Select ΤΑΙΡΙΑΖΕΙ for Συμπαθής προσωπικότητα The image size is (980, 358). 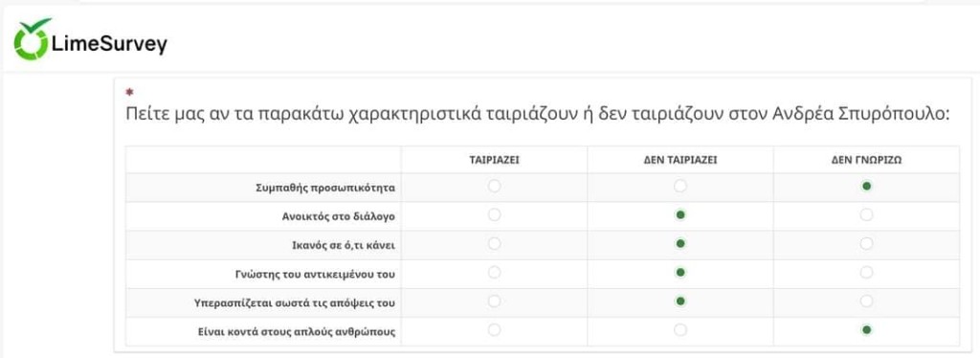[x=495, y=187]
